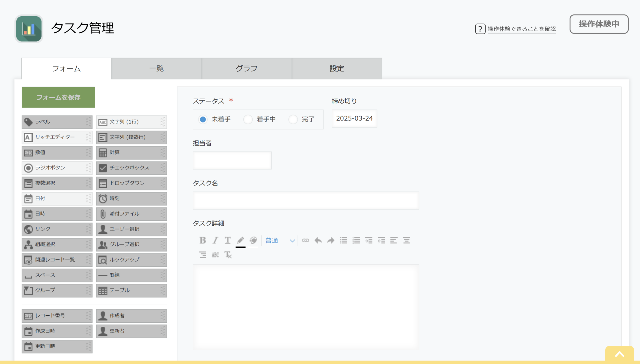
Task: Click the scroll-to-top chevron button
Action: click(x=619, y=354)
